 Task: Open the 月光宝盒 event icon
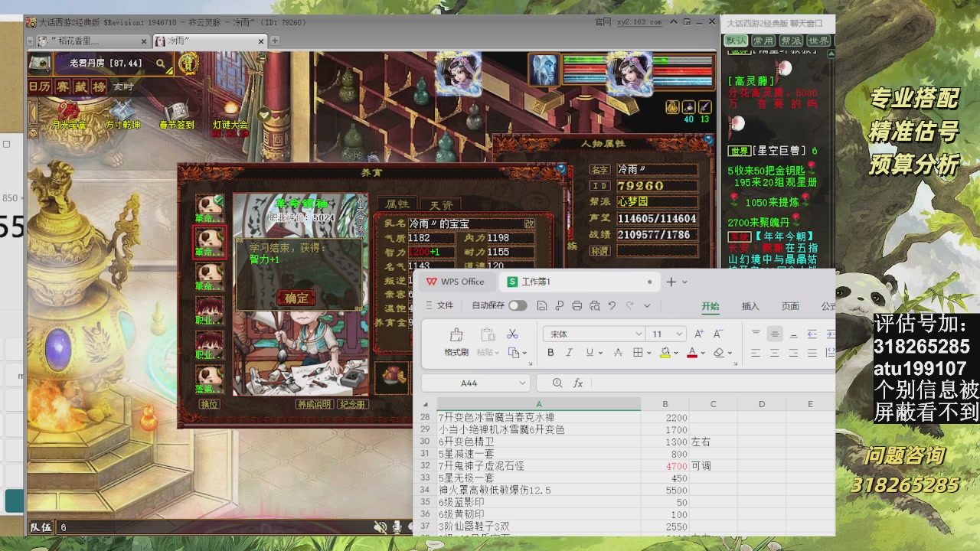69,113
